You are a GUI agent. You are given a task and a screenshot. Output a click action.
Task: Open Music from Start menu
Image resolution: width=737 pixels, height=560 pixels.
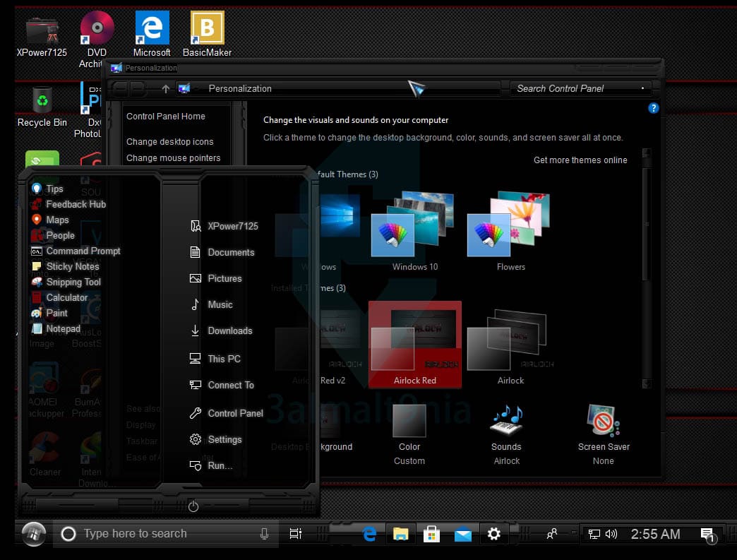pyautogui.click(x=212, y=304)
